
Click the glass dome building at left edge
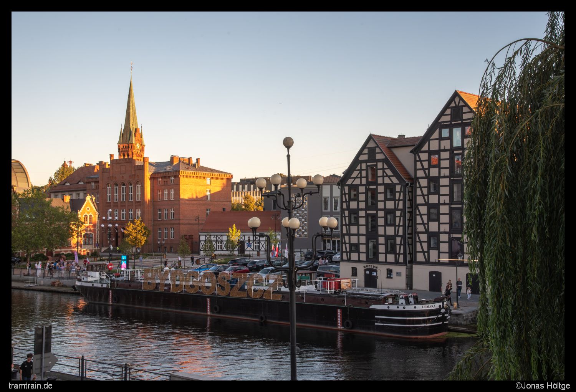pyautogui.click(x=20, y=177)
